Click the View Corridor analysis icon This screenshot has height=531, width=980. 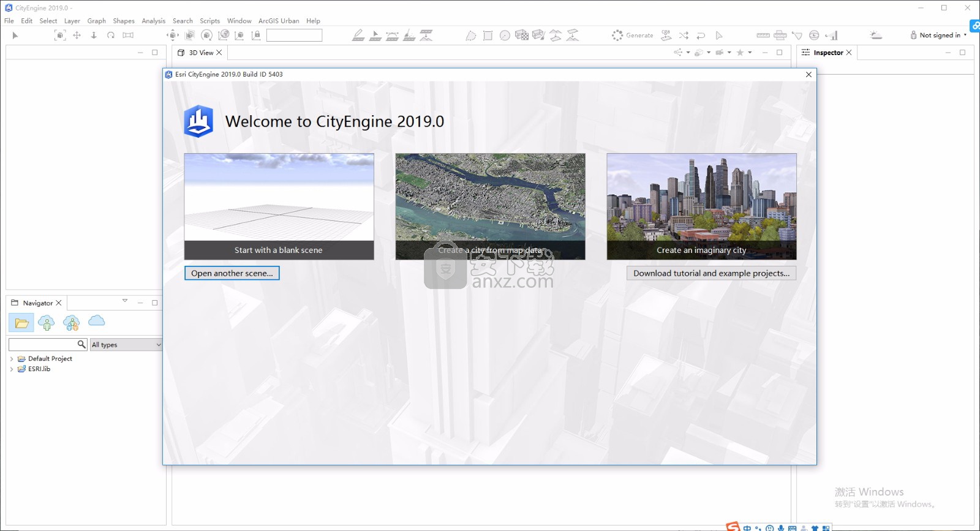(x=832, y=36)
